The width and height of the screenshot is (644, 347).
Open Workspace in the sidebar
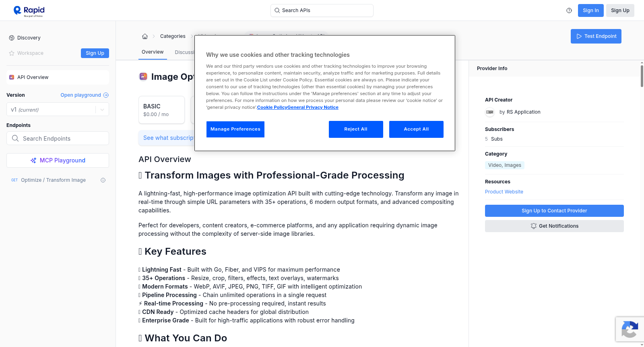coord(30,53)
